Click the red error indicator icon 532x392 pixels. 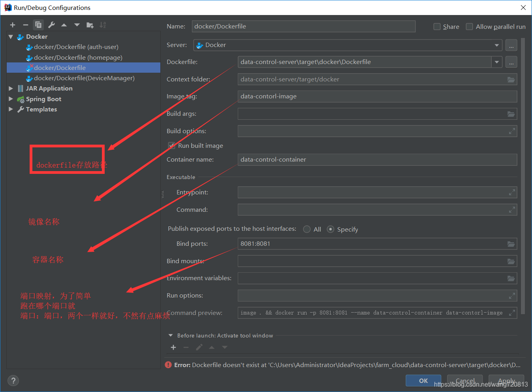coord(168,365)
